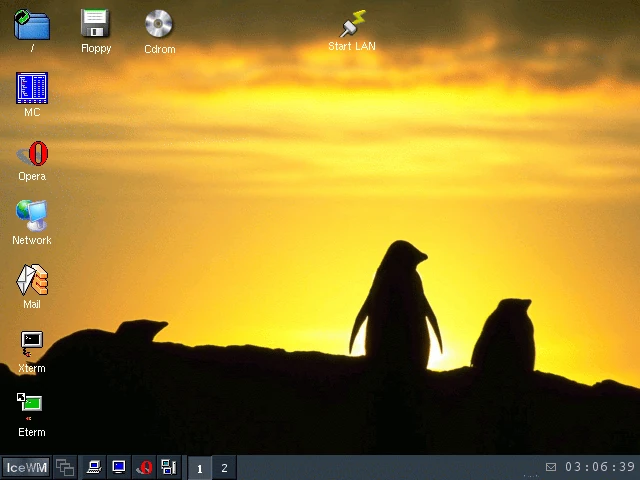Open the Network desktop icon
Screen dimensions: 640x480
pyautogui.click(x=32, y=218)
